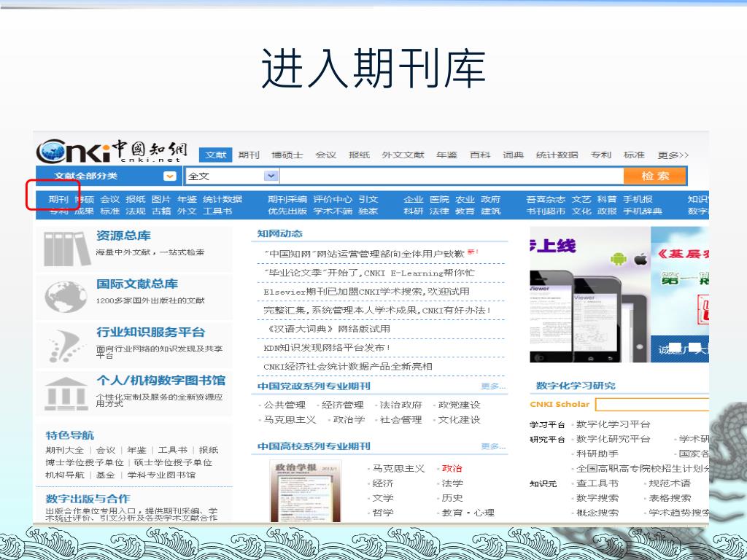
Task: Open the 吾喜杂志 link
Action: tap(546, 199)
